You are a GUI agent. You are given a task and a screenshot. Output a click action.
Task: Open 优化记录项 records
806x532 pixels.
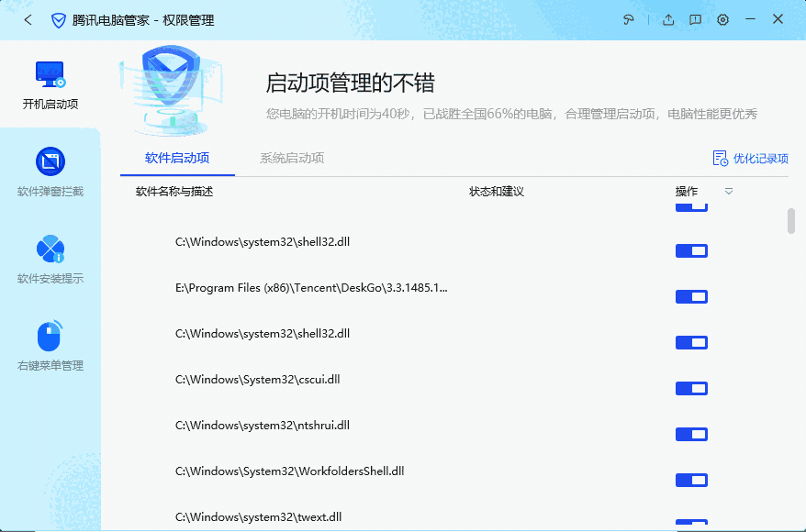[x=753, y=158]
